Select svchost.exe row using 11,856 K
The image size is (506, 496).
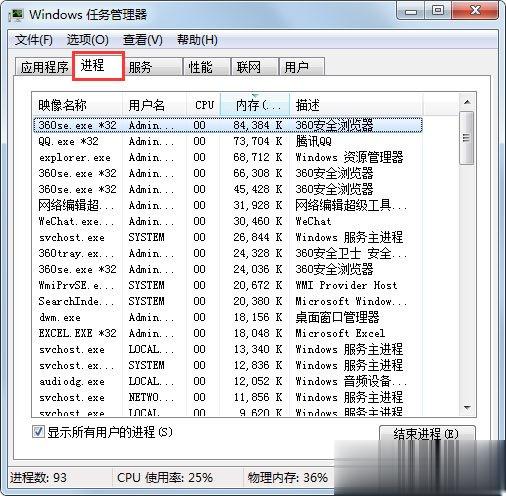coord(228,397)
